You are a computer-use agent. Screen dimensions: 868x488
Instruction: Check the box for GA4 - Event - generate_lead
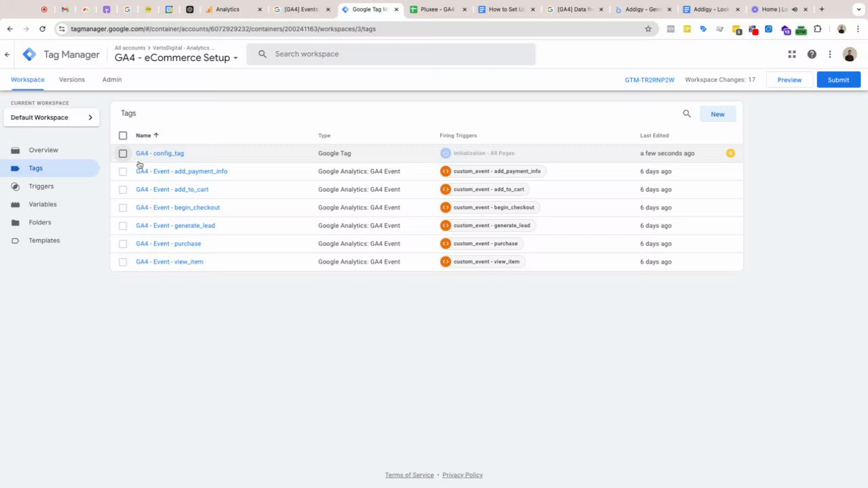pos(123,226)
